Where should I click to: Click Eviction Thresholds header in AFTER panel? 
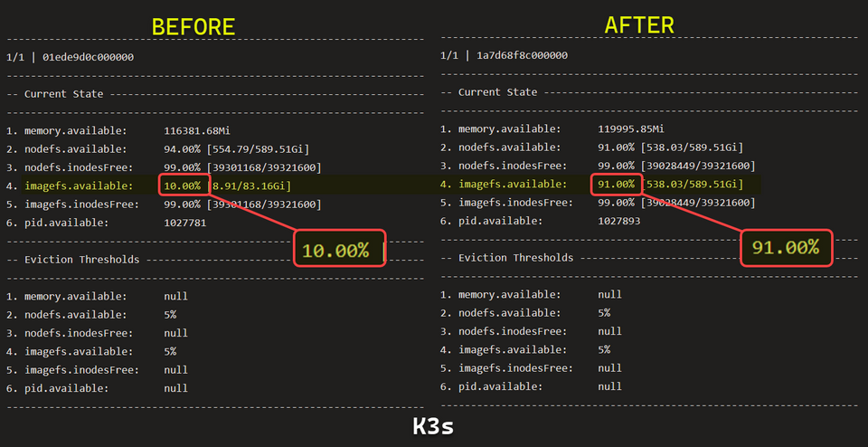516,258
